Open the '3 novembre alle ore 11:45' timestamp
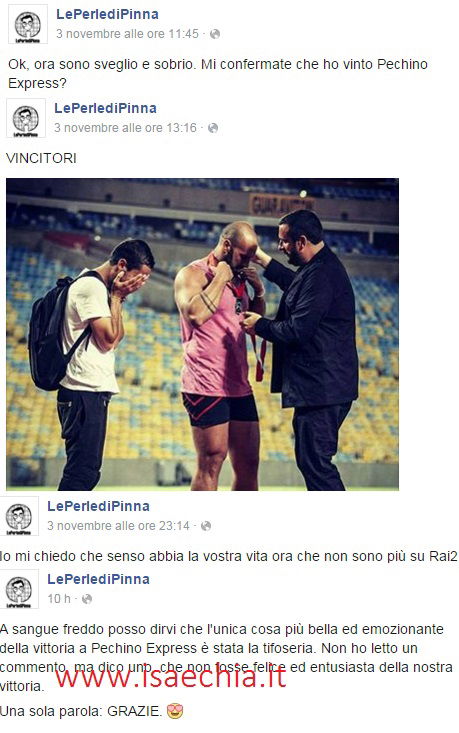 point(127,34)
